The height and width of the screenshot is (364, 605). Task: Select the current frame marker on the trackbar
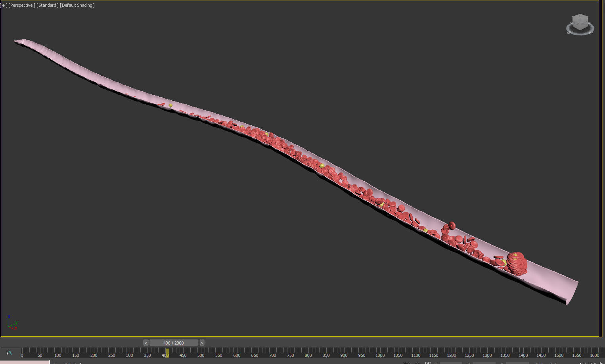point(167,353)
